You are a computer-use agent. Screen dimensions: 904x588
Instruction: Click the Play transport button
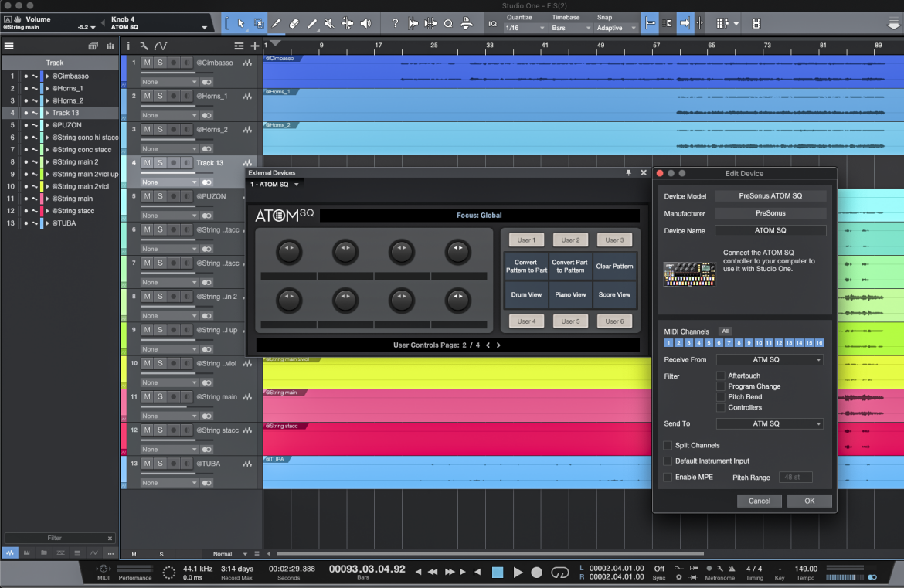518,573
